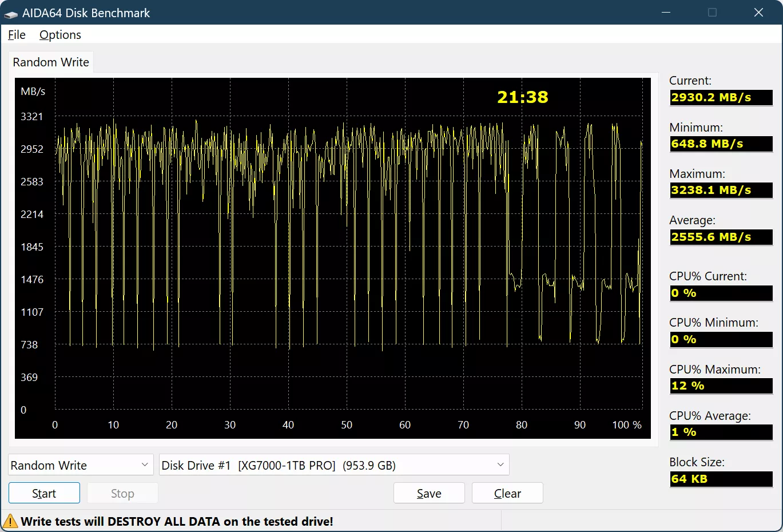Viewport: 783px width, 532px height.
Task: Click the Write tests will DESTROY ALL DATA warning
Action: pyautogui.click(x=177, y=522)
